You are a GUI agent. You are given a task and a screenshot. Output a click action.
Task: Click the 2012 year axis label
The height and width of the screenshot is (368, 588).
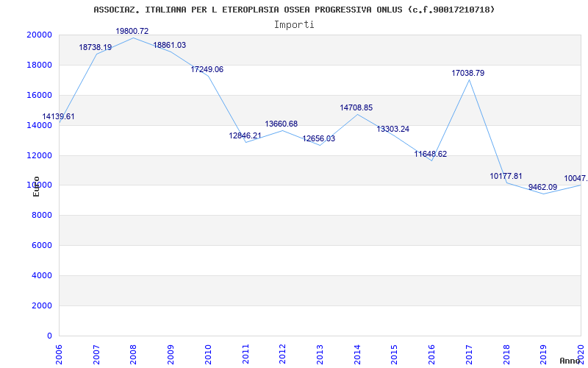[283, 354]
